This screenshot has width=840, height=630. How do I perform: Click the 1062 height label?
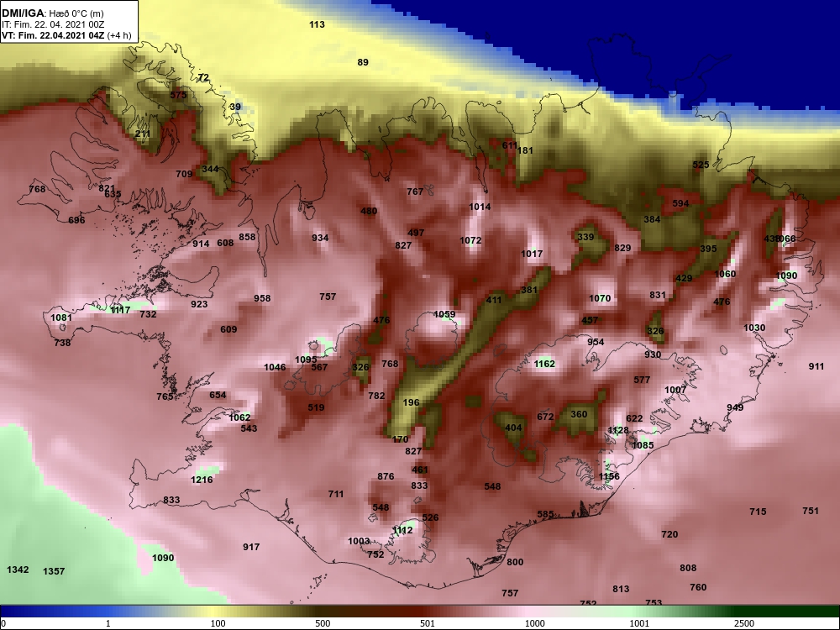point(239,417)
